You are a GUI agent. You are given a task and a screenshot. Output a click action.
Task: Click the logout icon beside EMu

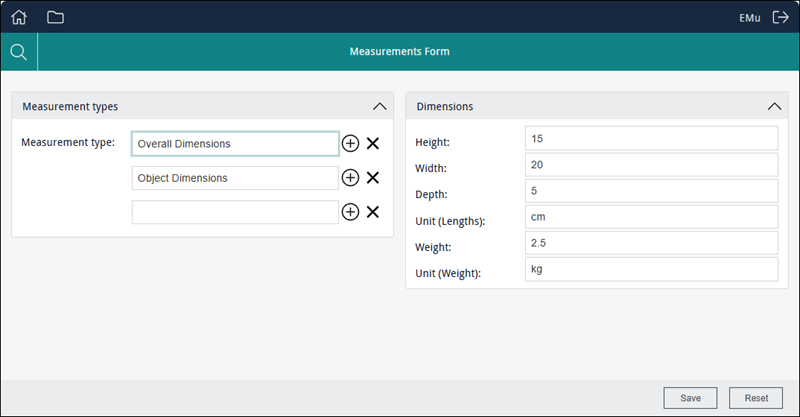tap(781, 17)
